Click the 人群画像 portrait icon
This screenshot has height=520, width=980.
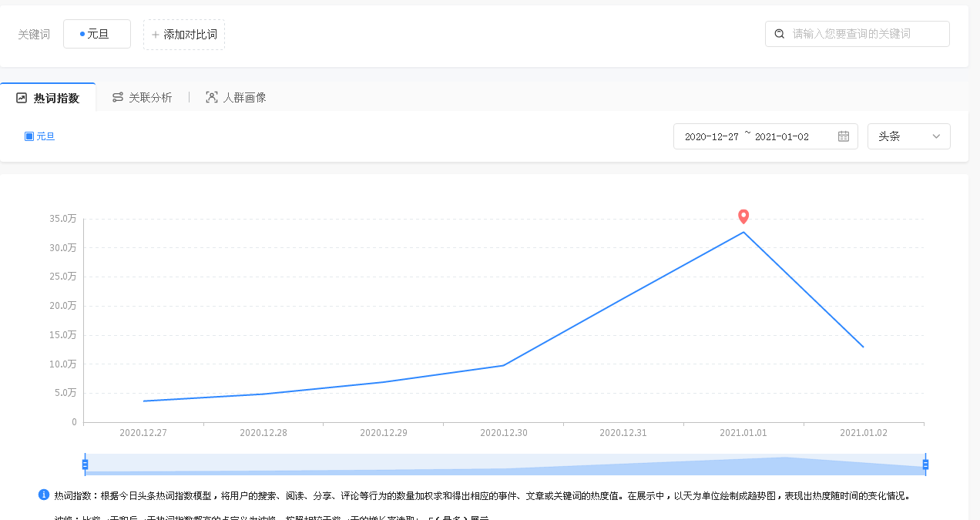click(x=212, y=97)
